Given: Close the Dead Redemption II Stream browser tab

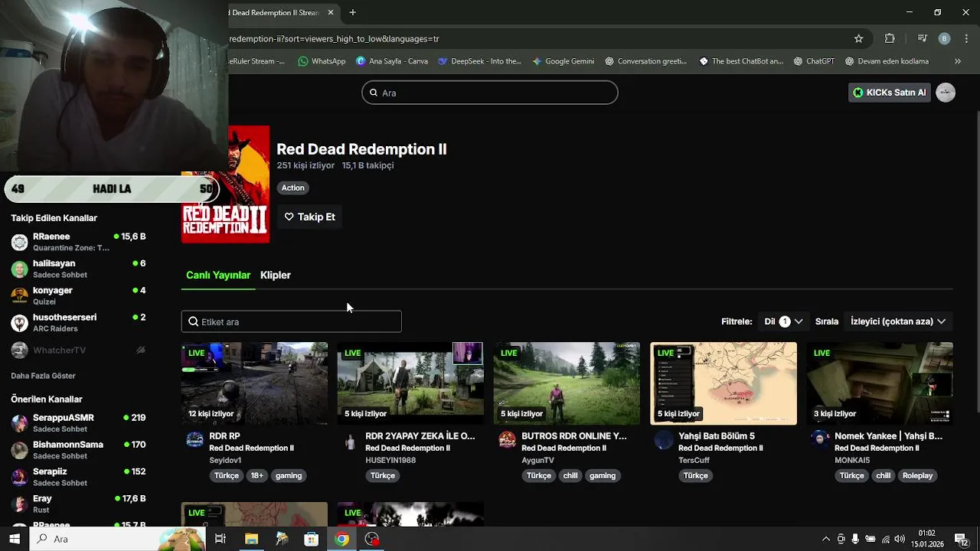Looking at the screenshot, I should [331, 12].
